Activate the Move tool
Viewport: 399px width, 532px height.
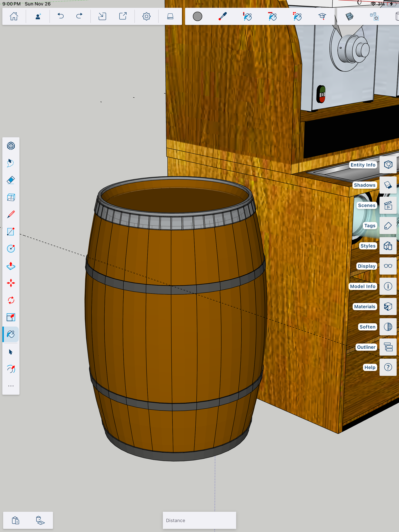[11, 283]
